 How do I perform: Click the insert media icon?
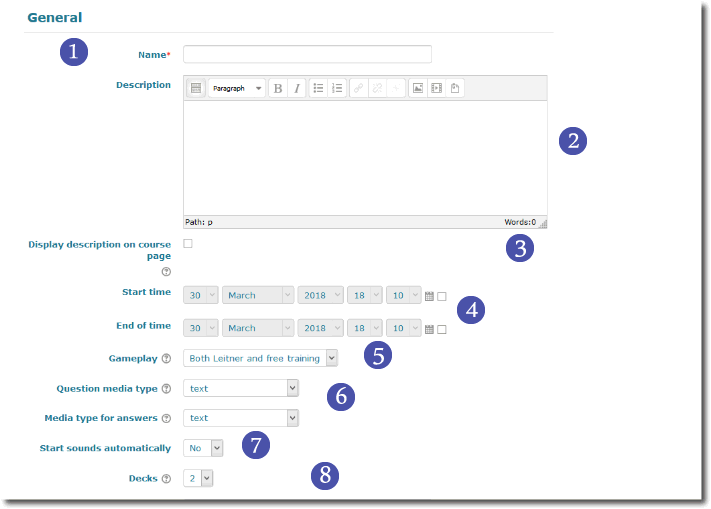(436, 88)
